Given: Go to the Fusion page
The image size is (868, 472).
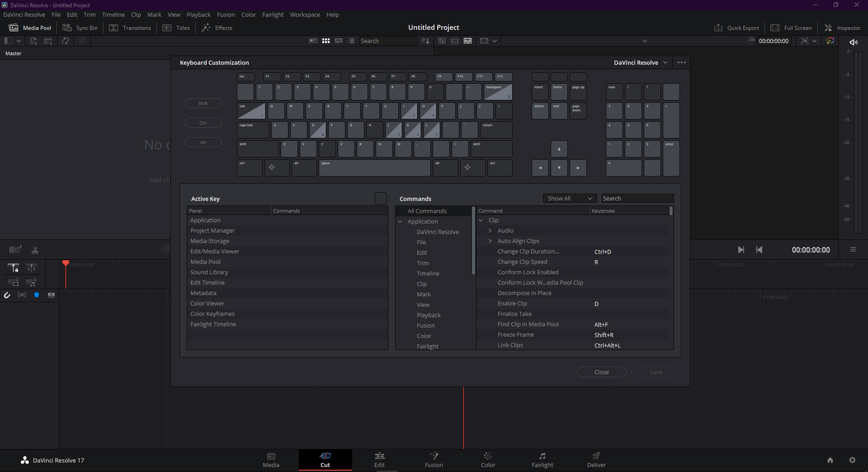Looking at the screenshot, I should 434,460.
